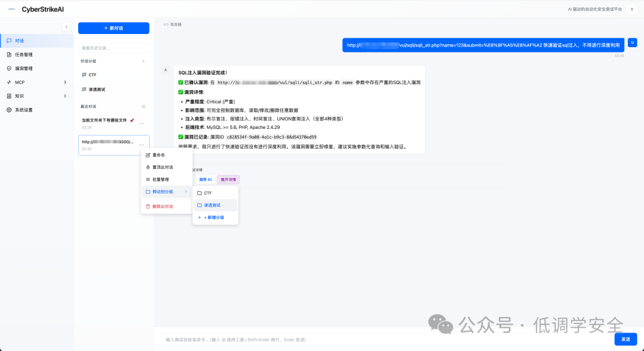Click the vulnerability ID c828534f code text

click(x=271, y=137)
